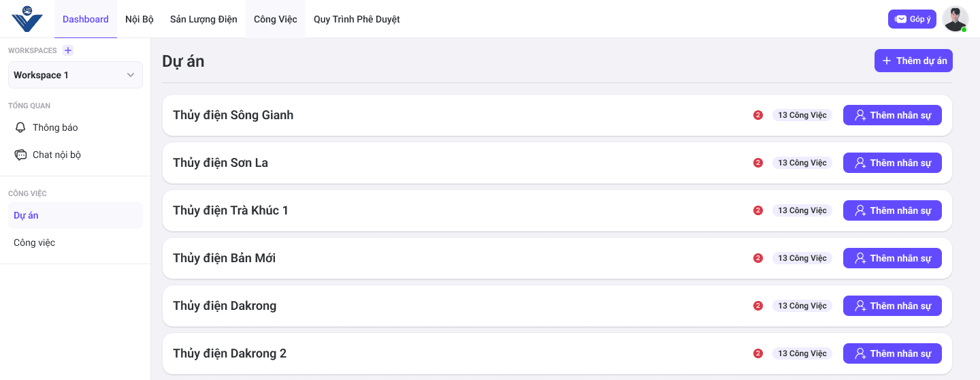Click the company logo icon
980x380 pixels.
pos(27,18)
